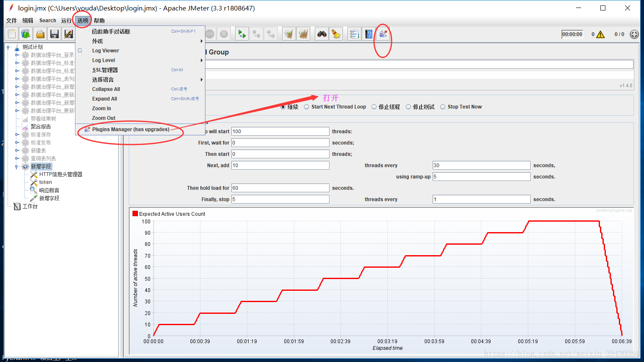Image resolution: width=644 pixels, height=362 pixels.
Task: Start the test with green play icon
Action: pyautogui.click(x=241, y=34)
